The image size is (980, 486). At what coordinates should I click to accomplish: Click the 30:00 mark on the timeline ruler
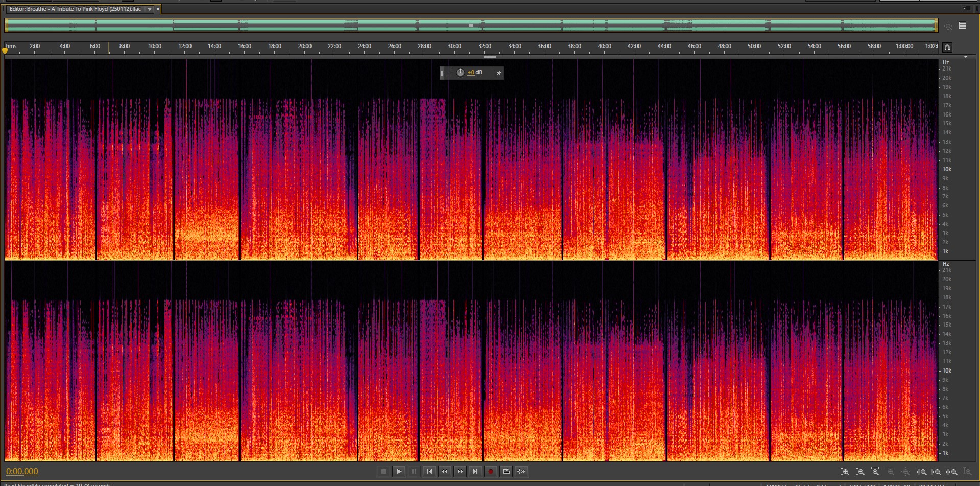click(x=454, y=47)
